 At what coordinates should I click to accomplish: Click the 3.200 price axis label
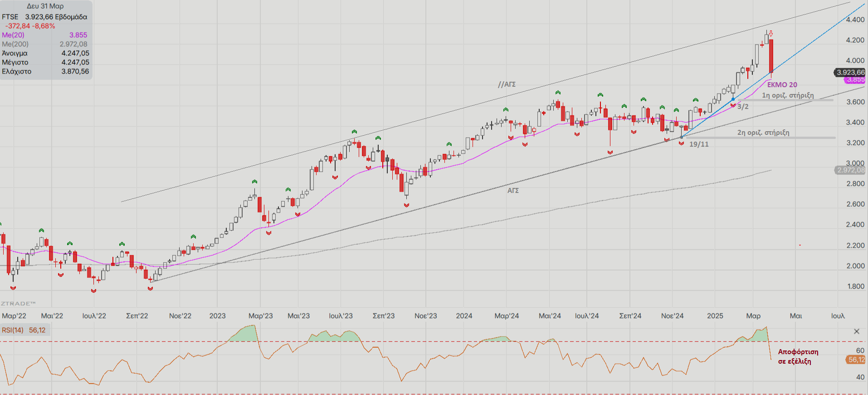click(x=855, y=143)
